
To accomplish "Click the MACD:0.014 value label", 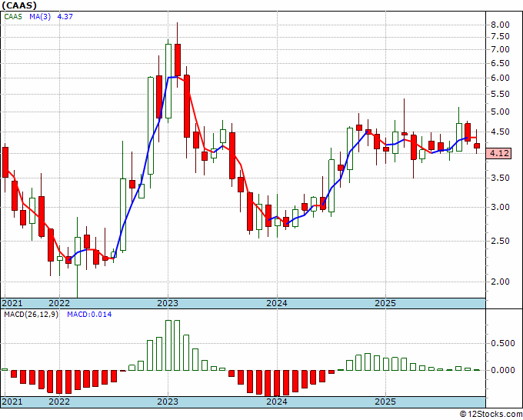I will 89,315.
